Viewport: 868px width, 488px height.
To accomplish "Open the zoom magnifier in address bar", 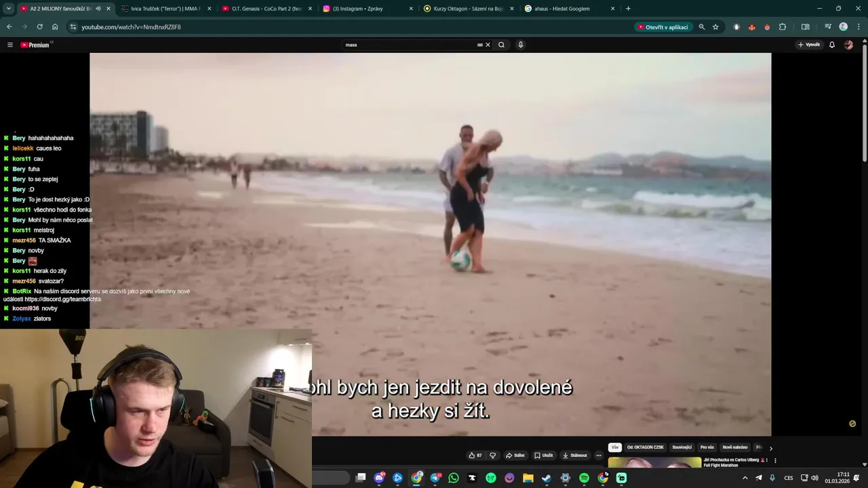I will (x=702, y=27).
